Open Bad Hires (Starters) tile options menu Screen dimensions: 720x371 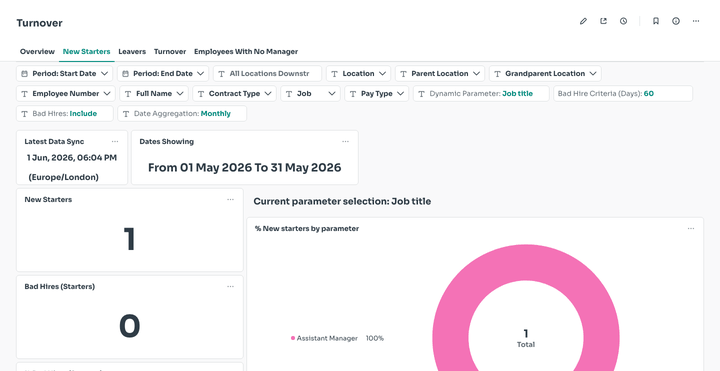[x=231, y=287]
